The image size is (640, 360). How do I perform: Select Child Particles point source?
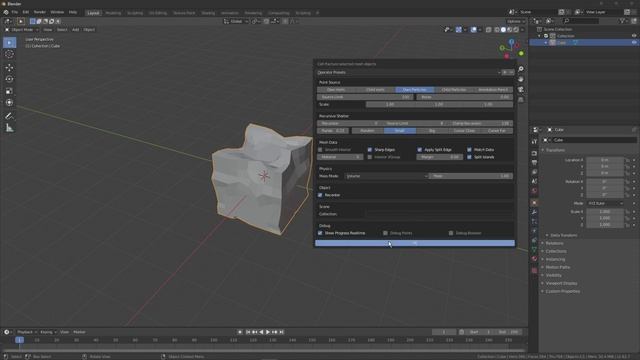point(454,90)
